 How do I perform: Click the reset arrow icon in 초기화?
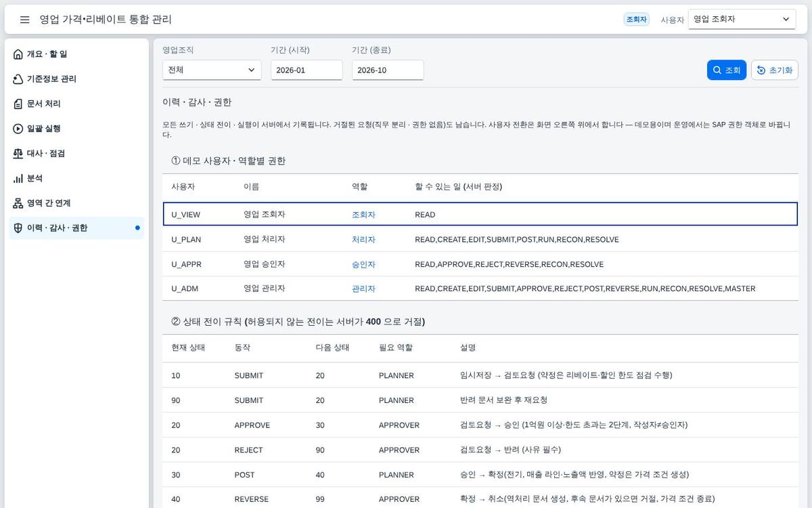click(x=761, y=70)
